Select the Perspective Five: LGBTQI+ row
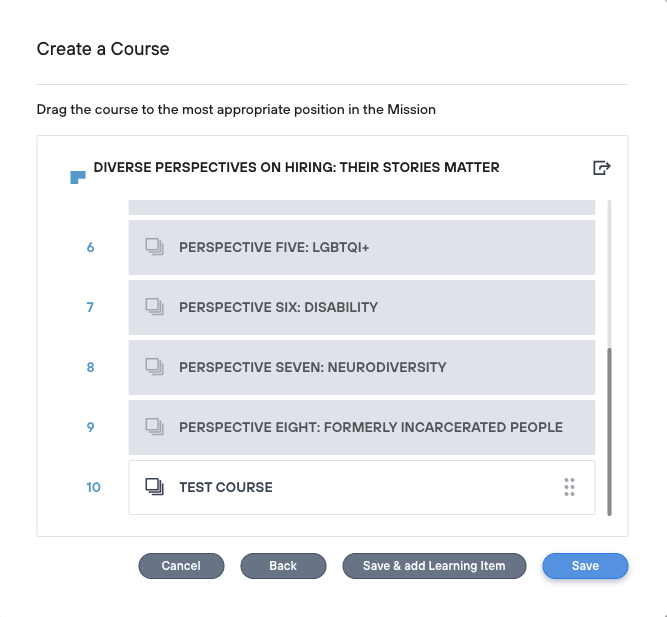This screenshot has width=667, height=617. pyautogui.click(x=362, y=247)
